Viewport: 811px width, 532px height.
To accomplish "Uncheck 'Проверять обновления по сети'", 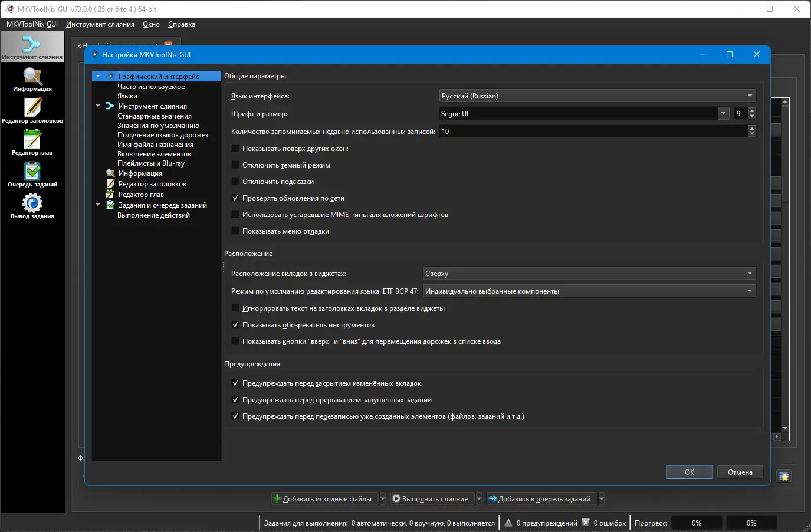I will pos(235,198).
